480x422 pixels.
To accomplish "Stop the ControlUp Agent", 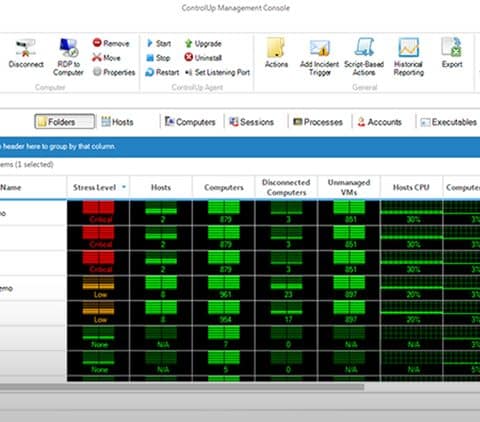I will click(x=158, y=58).
